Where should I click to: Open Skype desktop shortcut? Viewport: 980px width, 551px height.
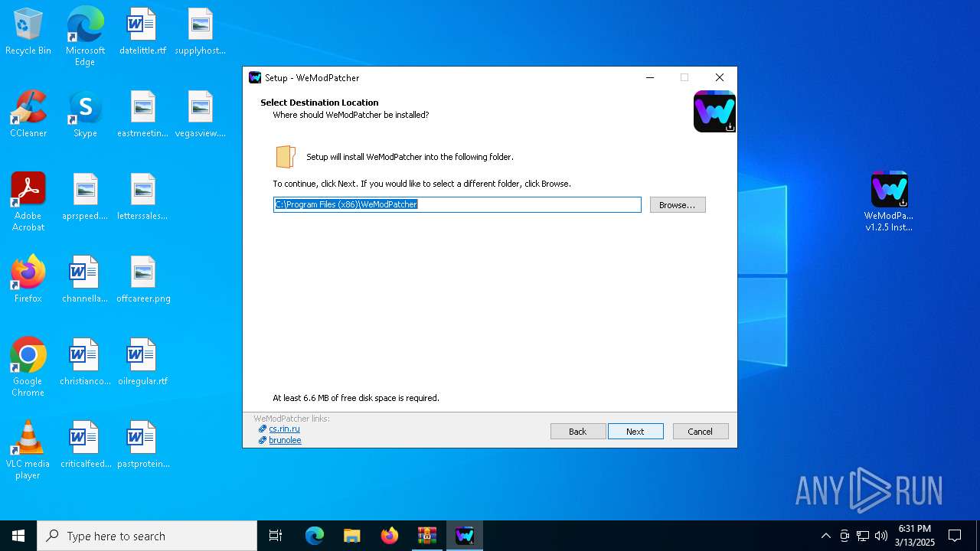click(x=85, y=115)
